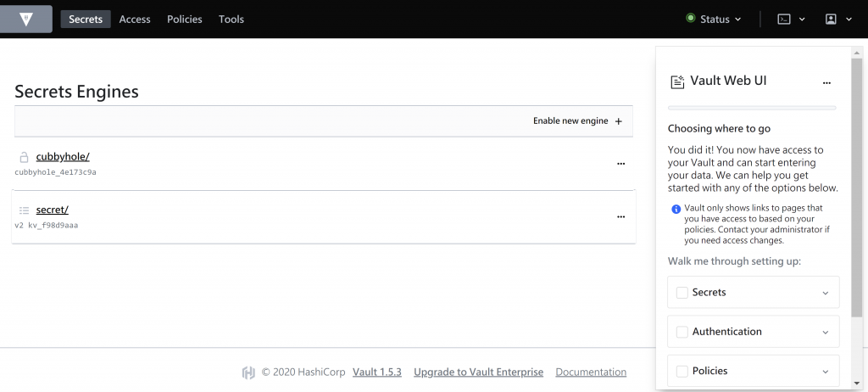Viewport: 868px width, 392px height.
Task: Click the cubbyhole_4e173c9a accessor text
Action: click(55, 172)
